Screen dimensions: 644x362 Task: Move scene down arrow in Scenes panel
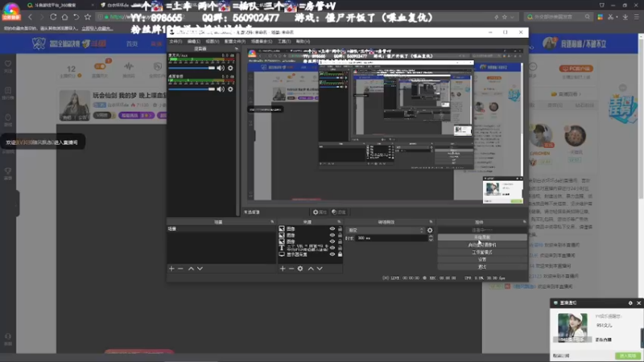[200, 269]
